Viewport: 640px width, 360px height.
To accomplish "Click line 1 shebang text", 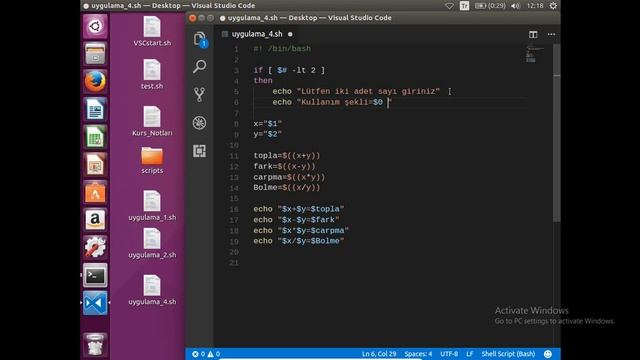I will tap(282, 49).
